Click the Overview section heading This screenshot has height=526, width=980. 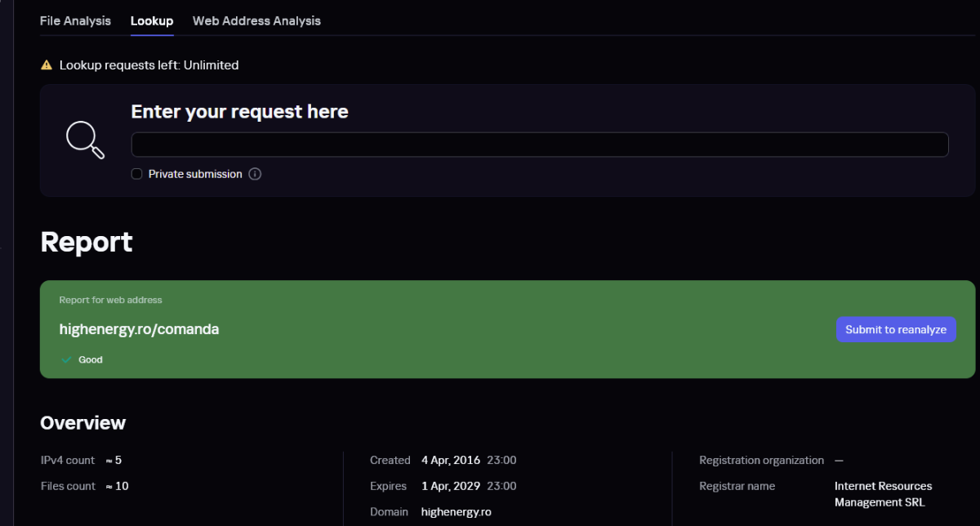coord(82,423)
